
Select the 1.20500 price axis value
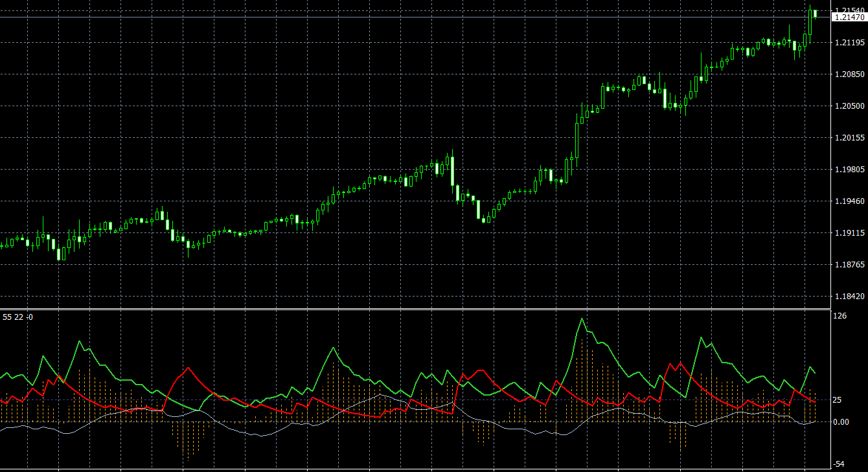(849, 106)
